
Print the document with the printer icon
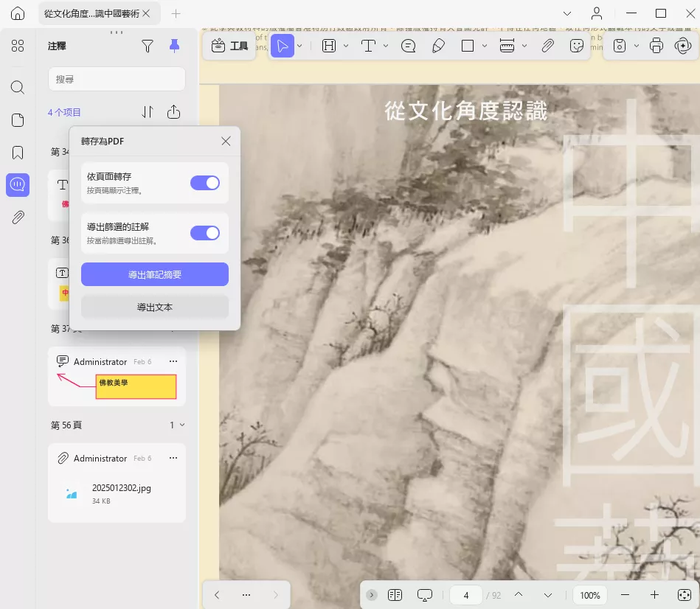point(656,46)
